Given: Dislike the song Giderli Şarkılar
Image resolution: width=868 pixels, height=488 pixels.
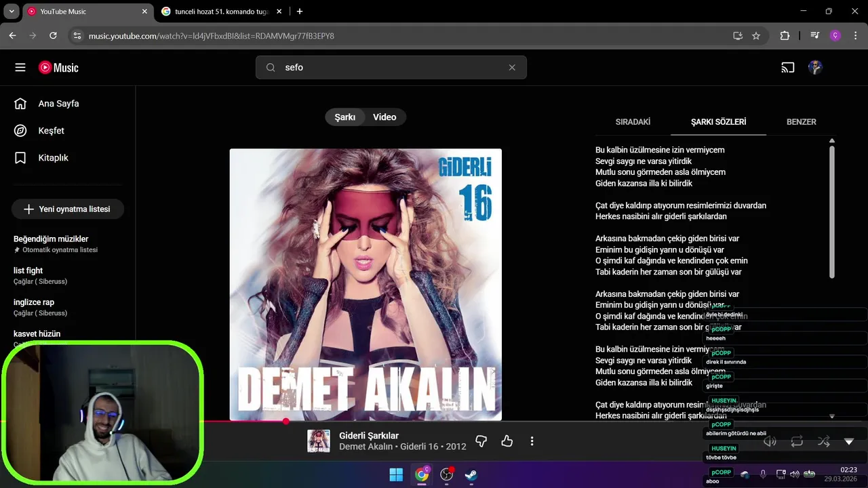Looking at the screenshot, I should click(481, 441).
